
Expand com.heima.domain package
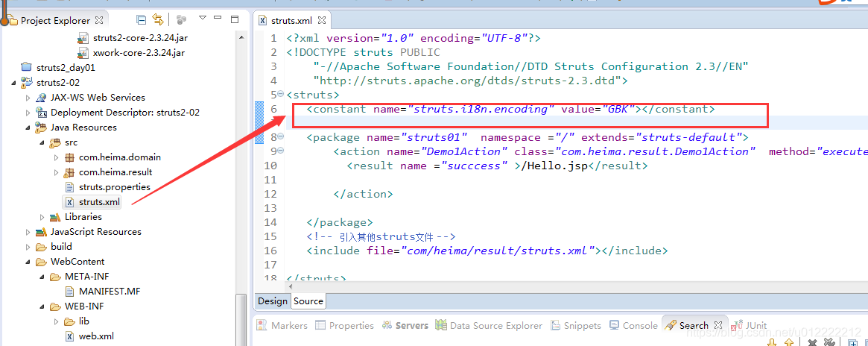point(56,157)
